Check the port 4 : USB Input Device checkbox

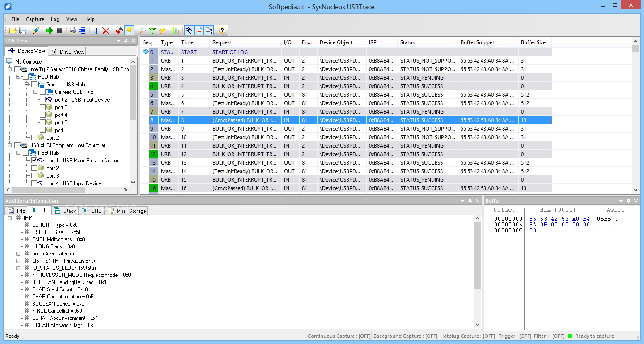point(34,183)
